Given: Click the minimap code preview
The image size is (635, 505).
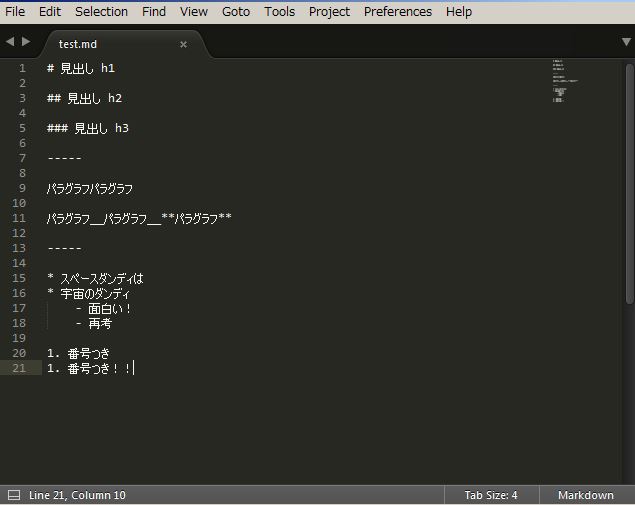Looking at the screenshot, I should pos(565,81).
